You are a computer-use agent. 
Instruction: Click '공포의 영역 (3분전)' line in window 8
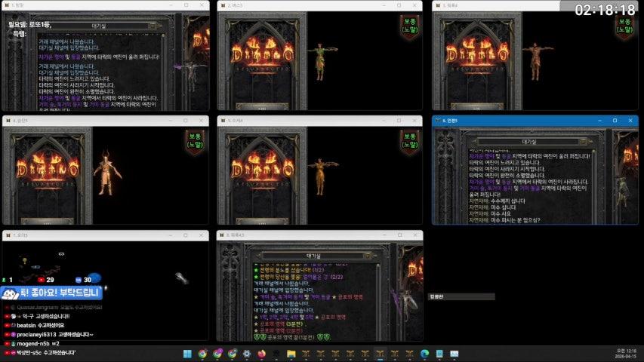(281, 324)
